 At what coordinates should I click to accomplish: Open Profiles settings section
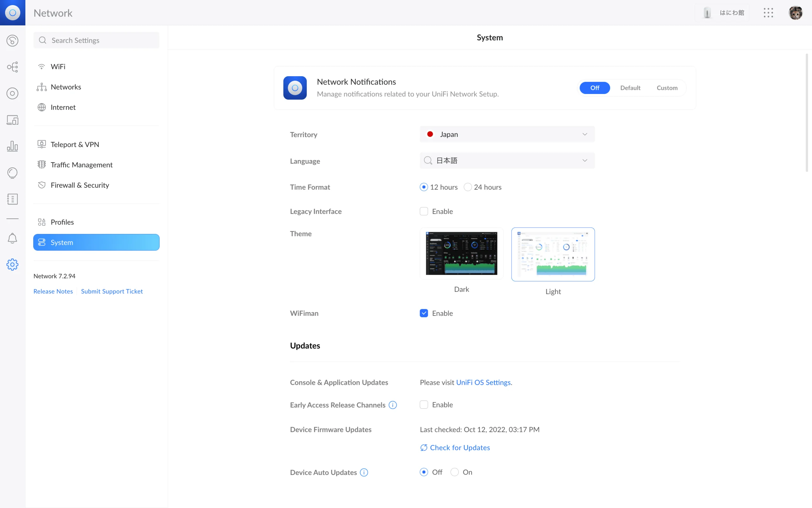click(x=96, y=222)
